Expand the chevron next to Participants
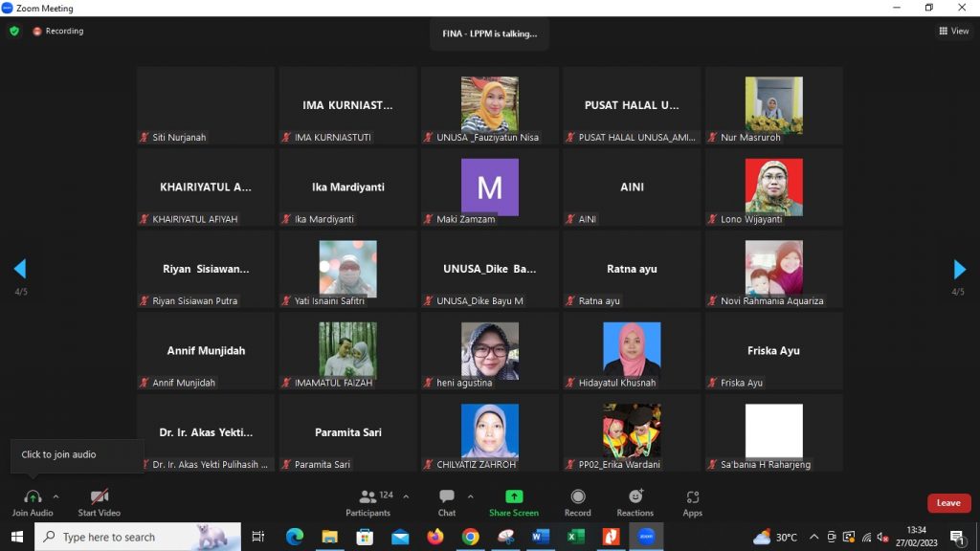Screen dimensions: 980x551 point(406,496)
